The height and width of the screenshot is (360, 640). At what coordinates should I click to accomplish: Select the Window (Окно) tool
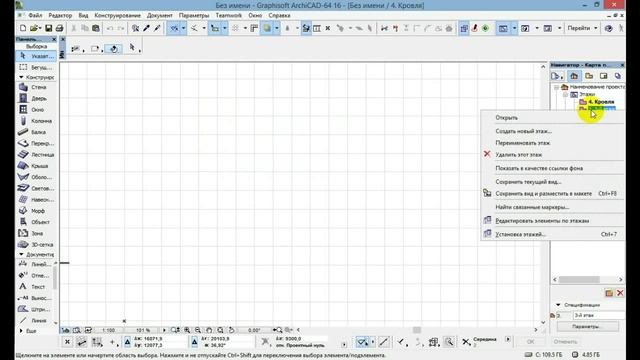[x=36, y=109]
